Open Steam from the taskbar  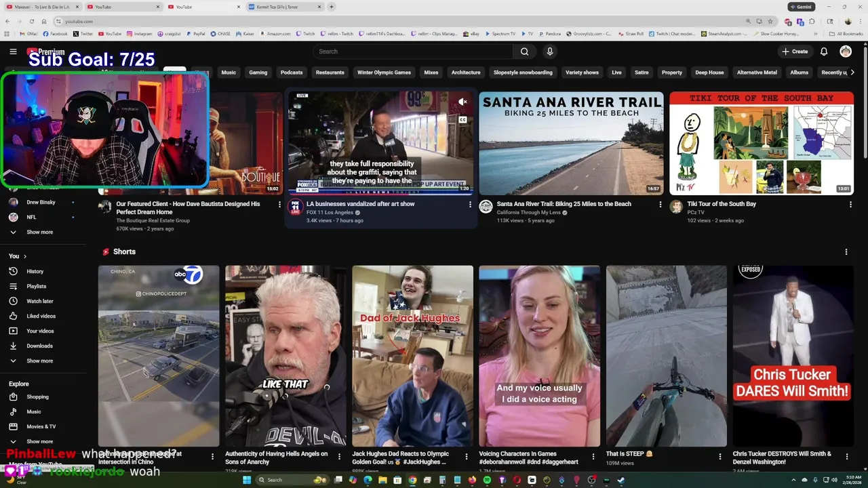point(620,480)
